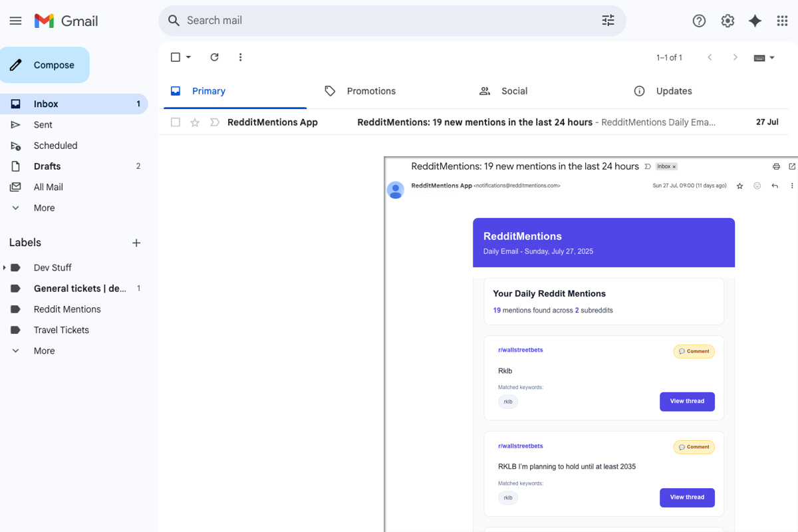Toggle star on RedditMentions App row
The height and width of the screenshot is (532, 798).
click(195, 122)
